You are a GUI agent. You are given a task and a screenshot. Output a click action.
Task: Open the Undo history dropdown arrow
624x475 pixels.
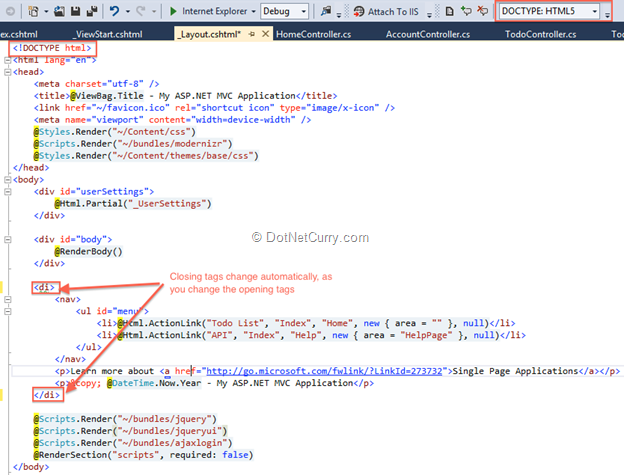128,12
